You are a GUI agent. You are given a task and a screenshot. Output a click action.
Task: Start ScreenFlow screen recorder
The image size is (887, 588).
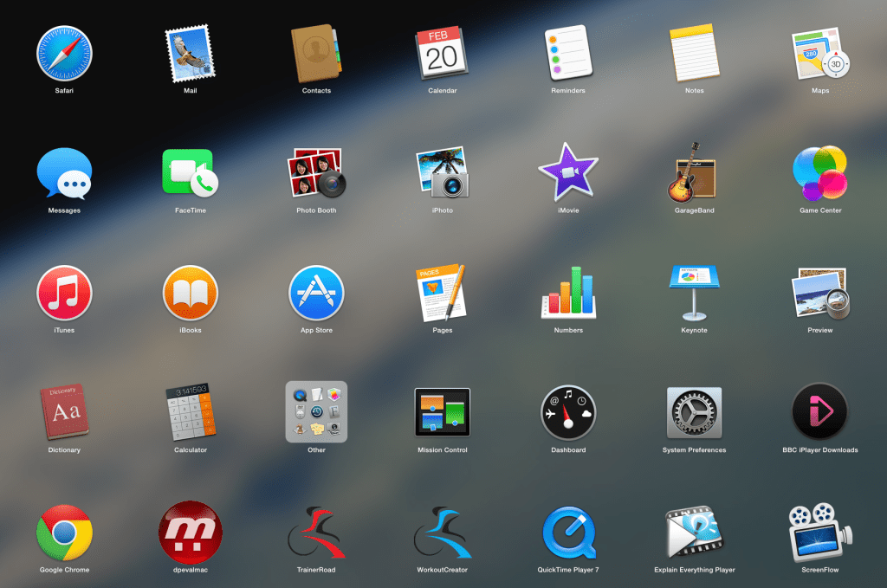click(819, 532)
